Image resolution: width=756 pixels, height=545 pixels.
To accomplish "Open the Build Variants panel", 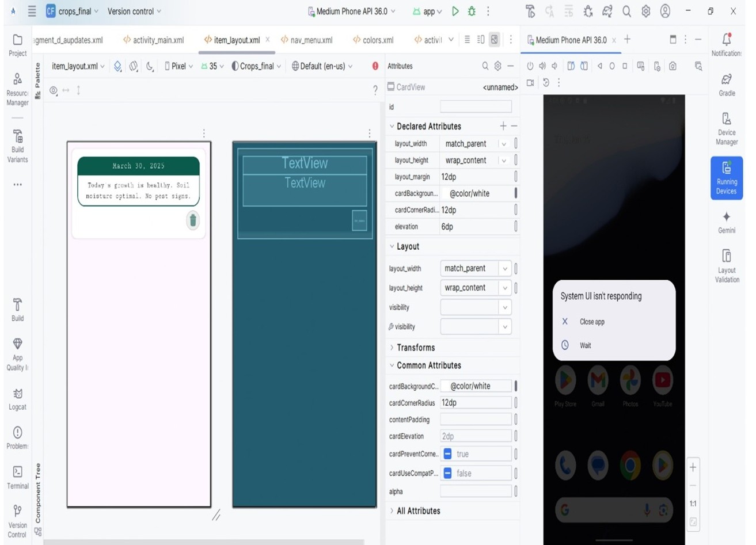I will tap(17, 146).
